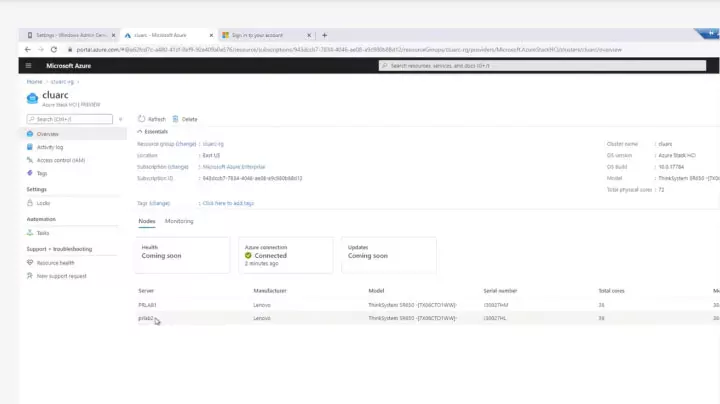Click the browser back arrow

click(28, 50)
